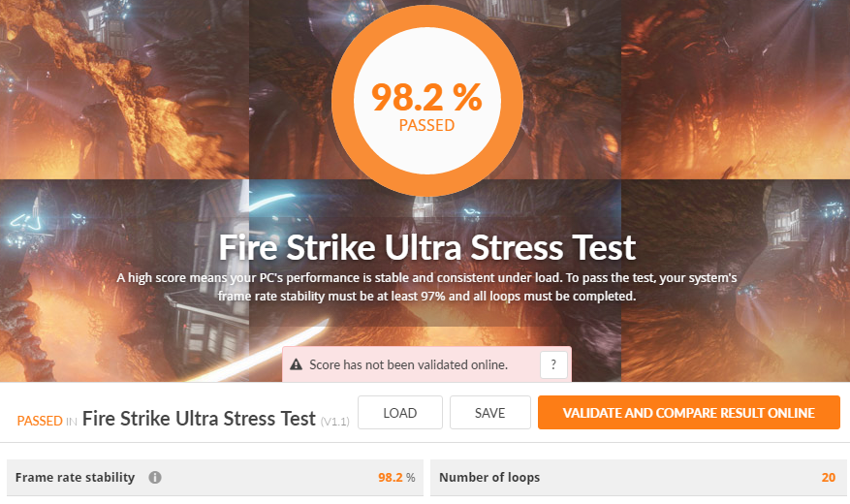Click the info icon beside Frame rate stability
Image resolution: width=850 pixels, height=504 pixels.
[x=155, y=478]
